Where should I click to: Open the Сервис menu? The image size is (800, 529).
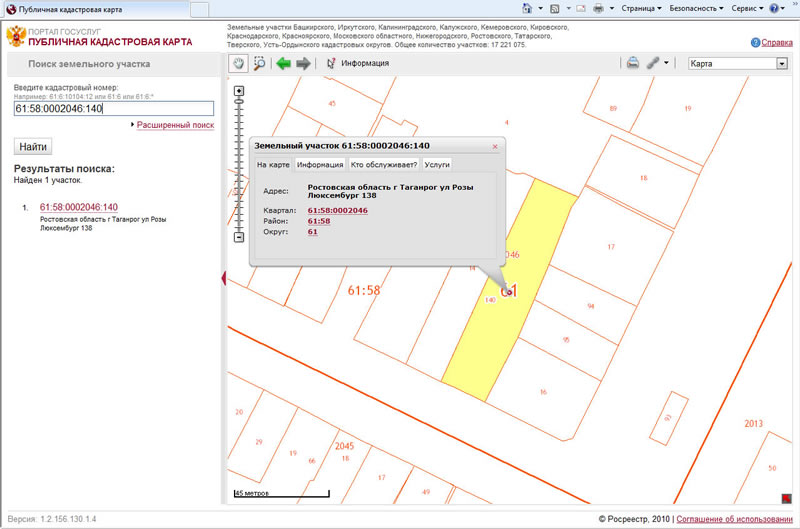(x=747, y=8)
